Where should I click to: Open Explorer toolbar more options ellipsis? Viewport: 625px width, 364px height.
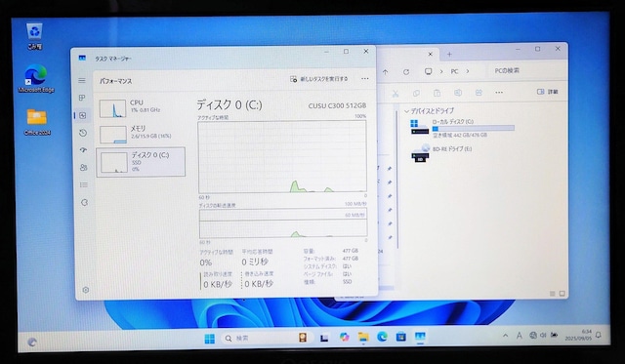[x=499, y=93]
